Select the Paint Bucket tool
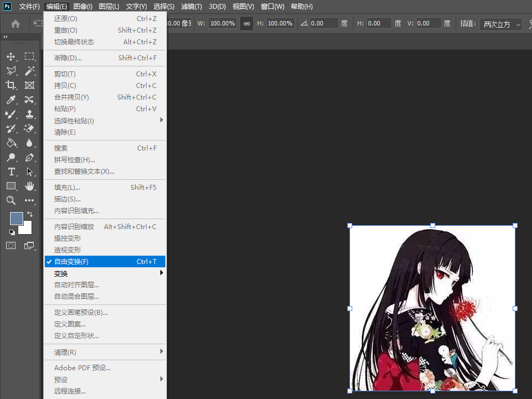 click(11, 143)
